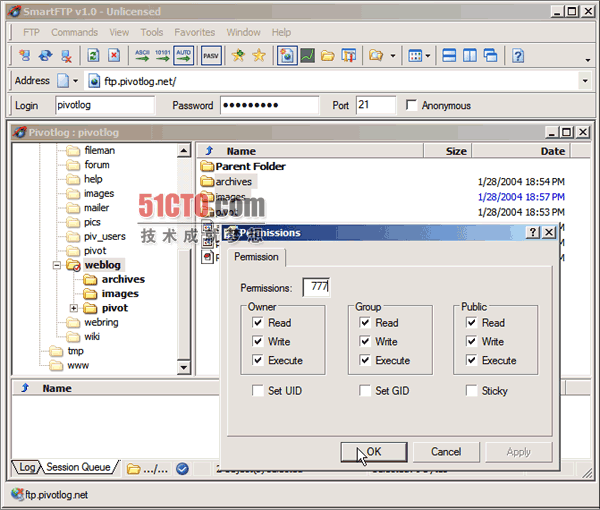Click the Permissions numeric value field
This screenshot has height=510, width=600.
pos(316,287)
